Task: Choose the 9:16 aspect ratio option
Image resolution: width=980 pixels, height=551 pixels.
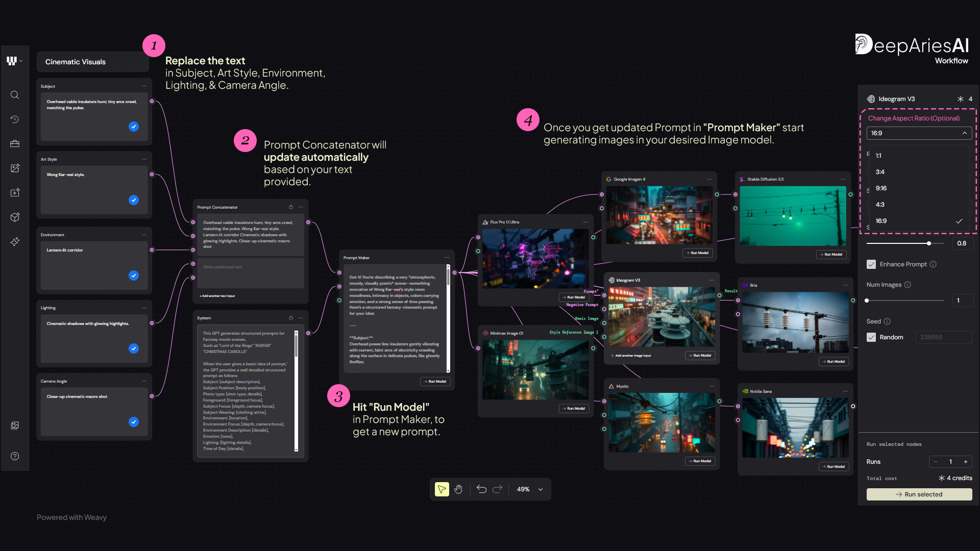Action: point(881,188)
